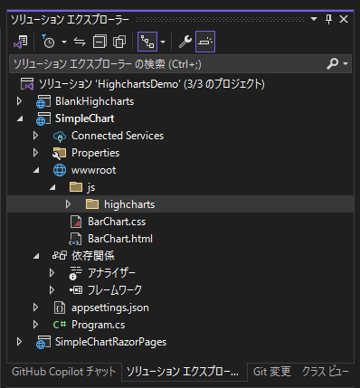The height and width of the screenshot is (388, 360).
Task: Click the appsettings.json braces icon
Action: pyautogui.click(x=59, y=308)
